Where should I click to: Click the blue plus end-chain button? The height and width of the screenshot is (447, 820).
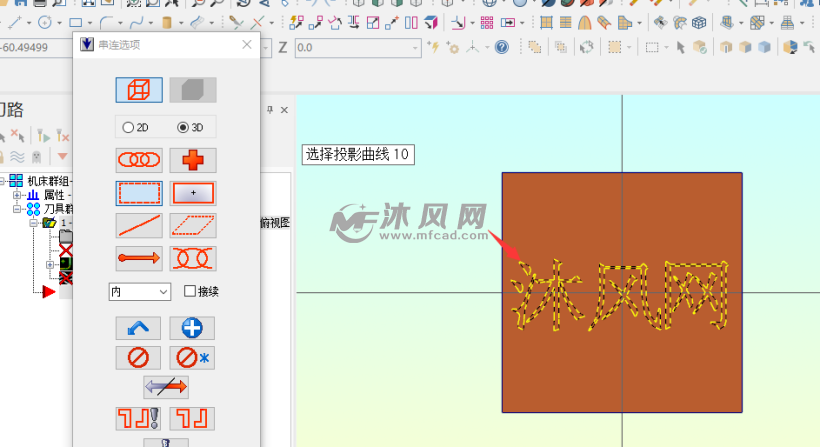point(192,328)
